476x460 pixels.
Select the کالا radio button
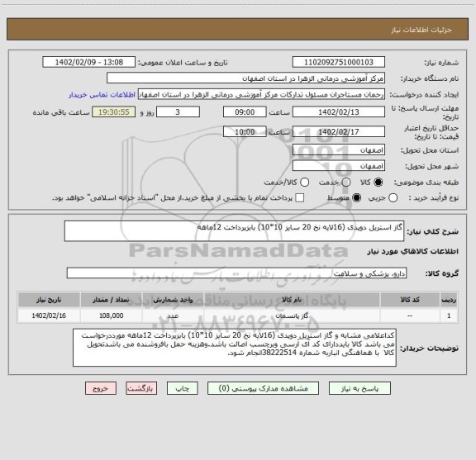coord(378,183)
